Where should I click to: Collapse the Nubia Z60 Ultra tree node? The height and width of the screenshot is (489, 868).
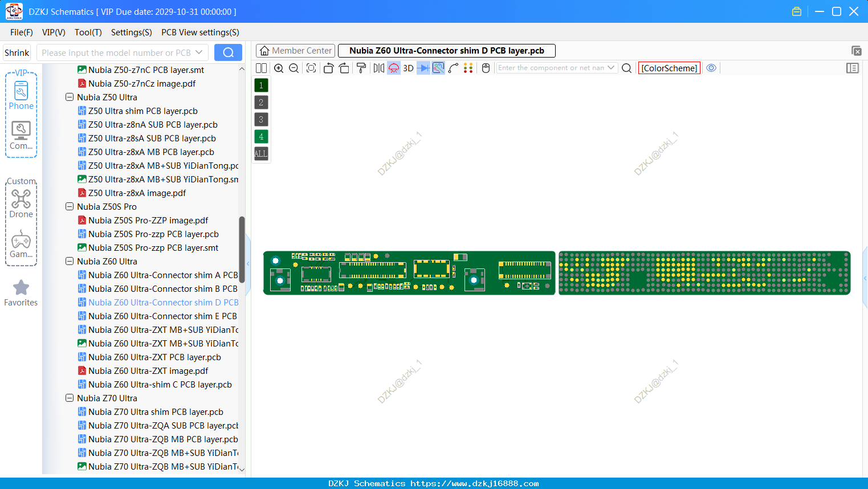(70, 262)
